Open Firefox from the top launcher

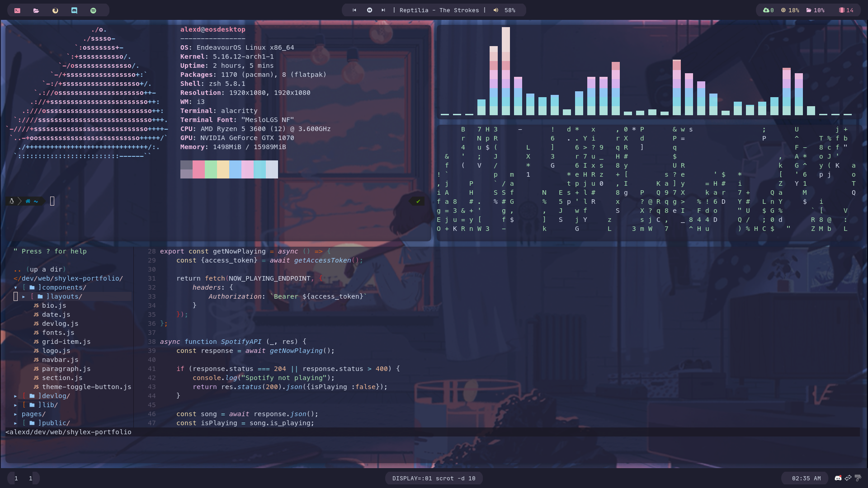click(x=55, y=10)
